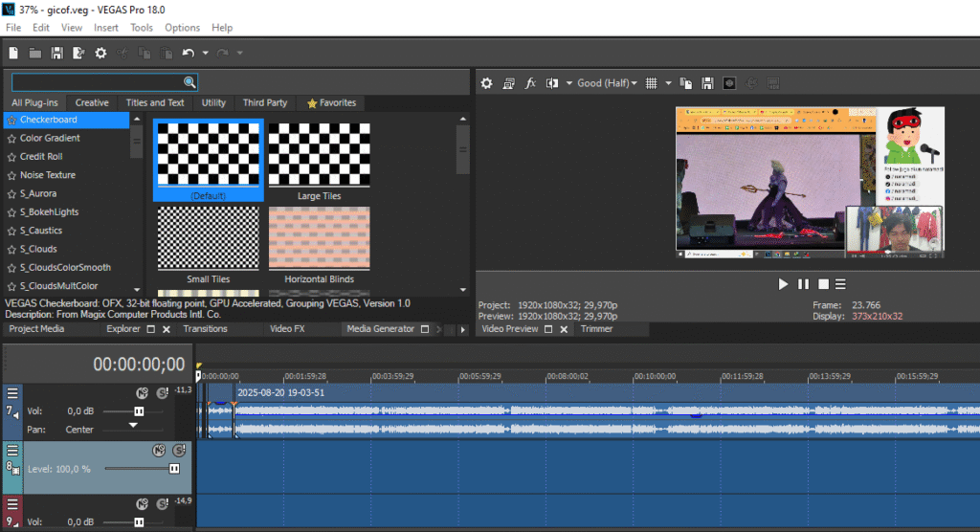The height and width of the screenshot is (532, 980).
Task: Toggle preview Overlays grid icon
Action: 651,83
